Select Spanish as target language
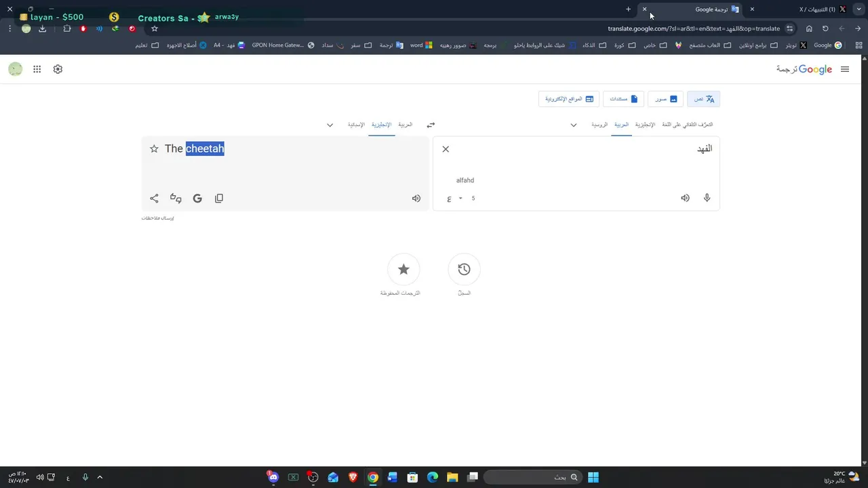Screen dimensions: 868x488 tap(356, 125)
